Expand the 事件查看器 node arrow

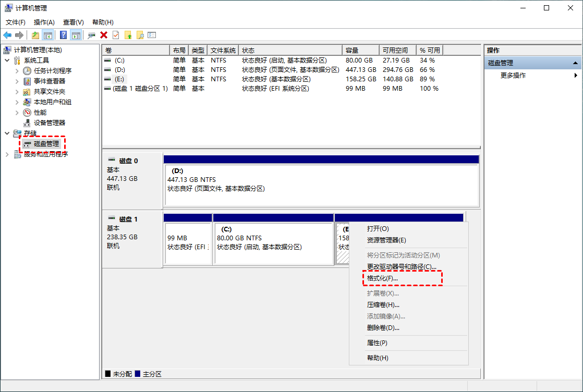[x=17, y=81]
